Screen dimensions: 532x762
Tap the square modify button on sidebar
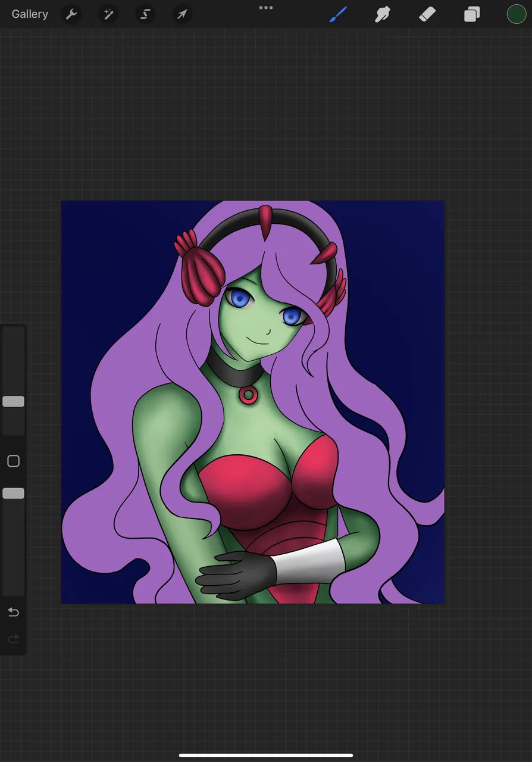pyautogui.click(x=13, y=461)
